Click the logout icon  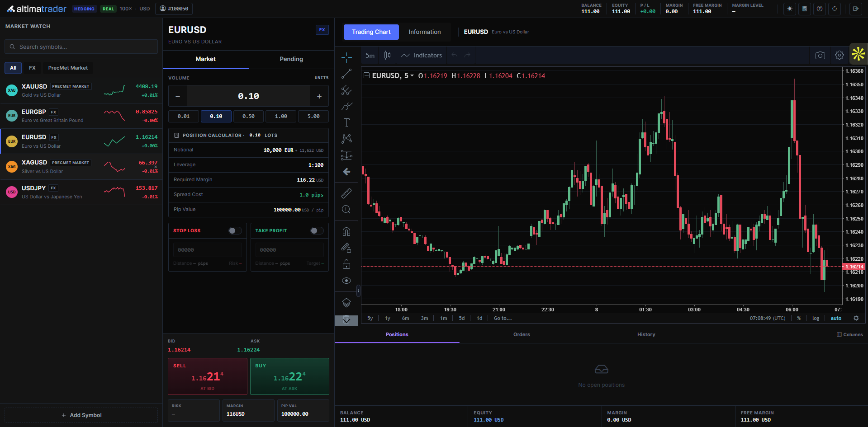tap(855, 9)
